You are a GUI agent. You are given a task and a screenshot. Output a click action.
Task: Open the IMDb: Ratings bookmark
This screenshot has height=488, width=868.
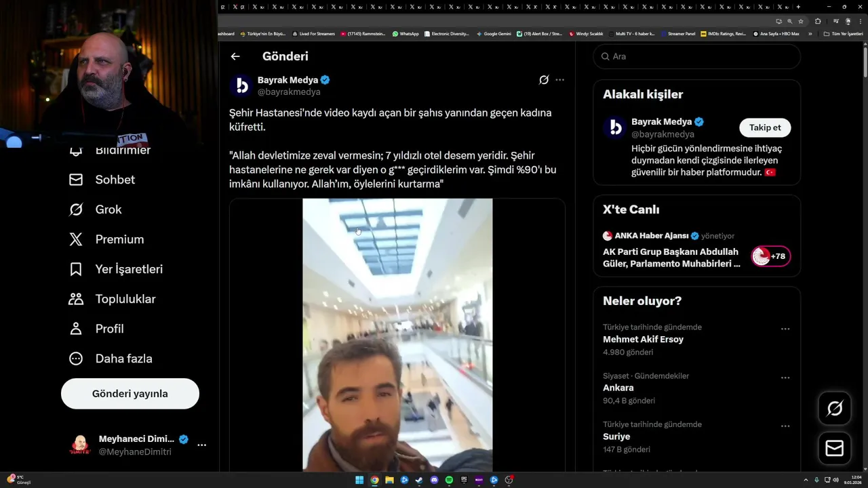tap(723, 34)
